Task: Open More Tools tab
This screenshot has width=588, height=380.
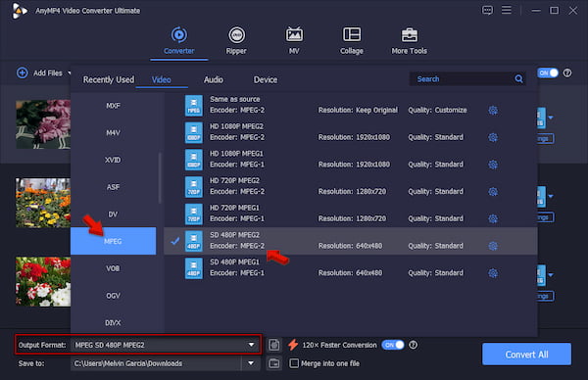Action: coord(409,40)
